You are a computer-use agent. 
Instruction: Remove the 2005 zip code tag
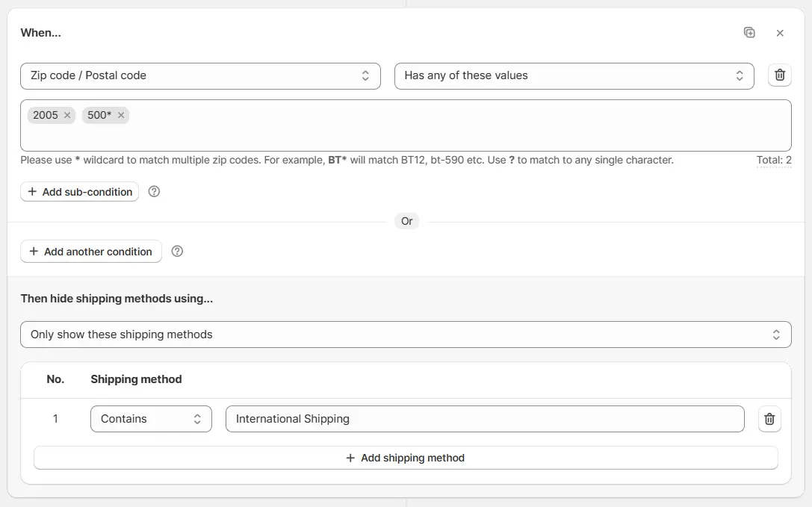coord(67,115)
